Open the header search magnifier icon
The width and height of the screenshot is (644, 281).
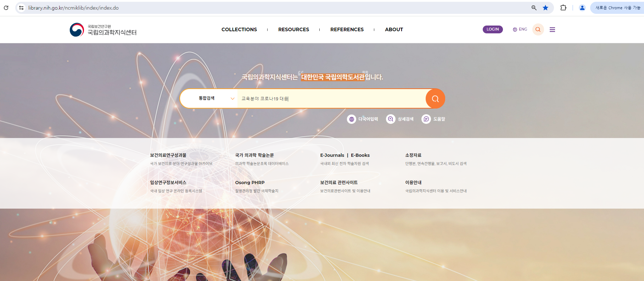pyautogui.click(x=538, y=29)
